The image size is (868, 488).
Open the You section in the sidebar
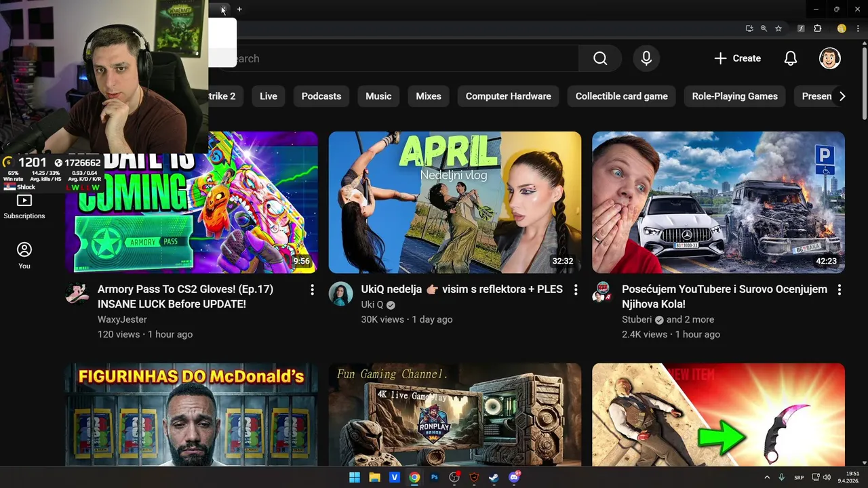[x=24, y=256]
